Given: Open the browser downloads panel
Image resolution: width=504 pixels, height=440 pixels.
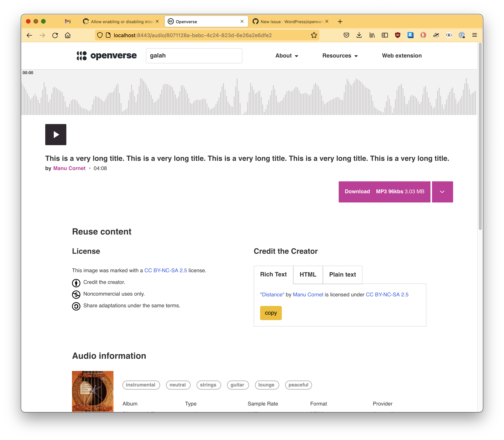Looking at the screenshot, I should [359, 35].
